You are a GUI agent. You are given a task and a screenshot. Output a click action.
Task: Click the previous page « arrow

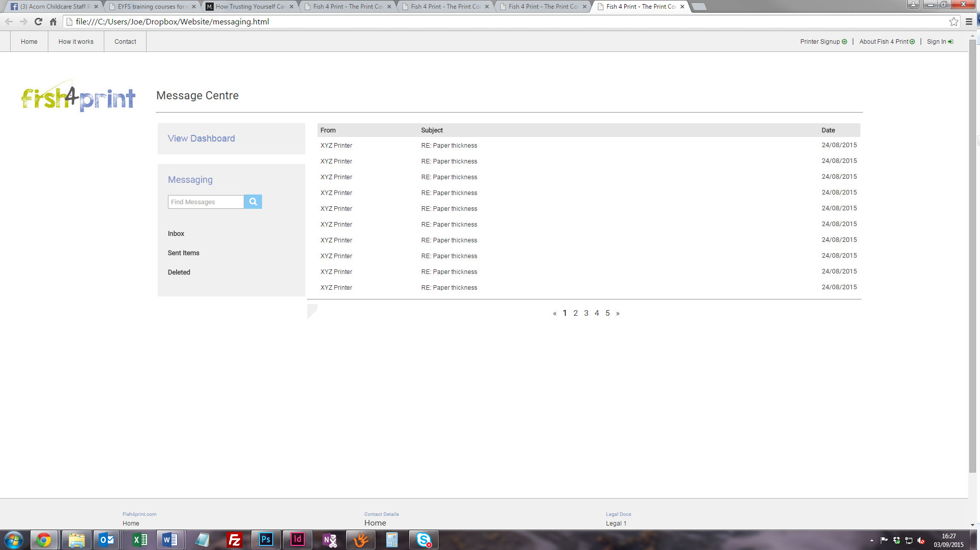555,313
